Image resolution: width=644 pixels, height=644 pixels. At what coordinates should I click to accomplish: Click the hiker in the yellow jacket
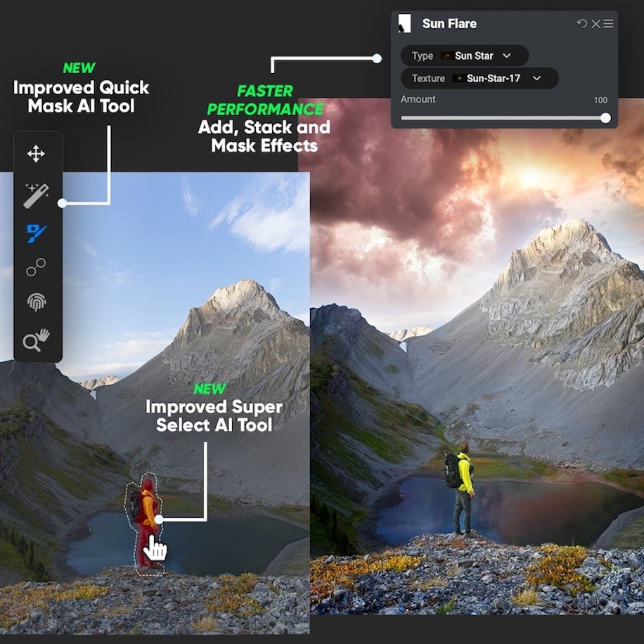pyautogui.click(x=463, y=485)
